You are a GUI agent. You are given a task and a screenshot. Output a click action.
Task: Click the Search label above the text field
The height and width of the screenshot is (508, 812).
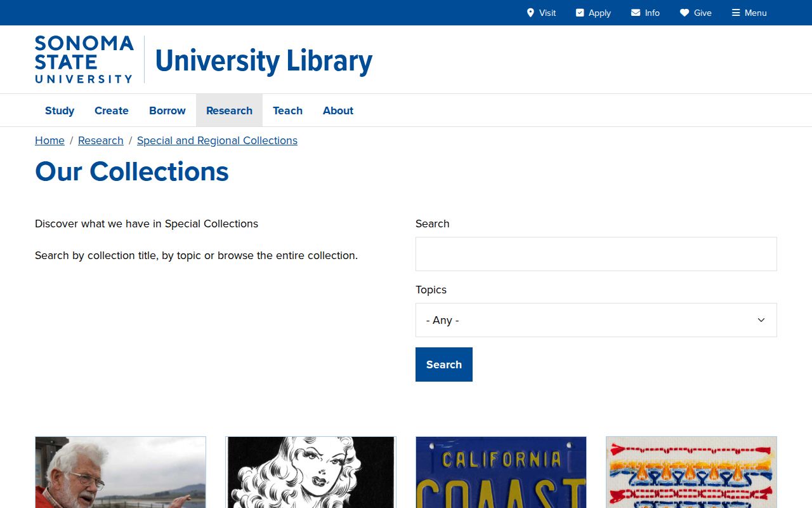click(x=432, y=224)
